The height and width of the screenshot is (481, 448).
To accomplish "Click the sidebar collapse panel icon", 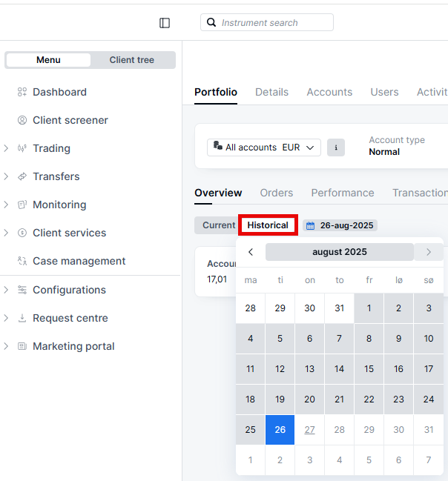I will point(165,23).
